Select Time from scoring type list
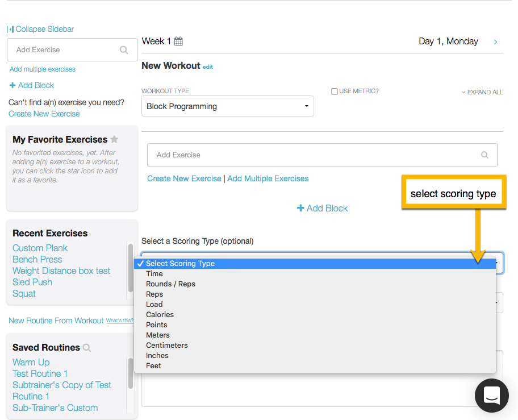This screenshot has height=420, width=518. tap(154, 274)
